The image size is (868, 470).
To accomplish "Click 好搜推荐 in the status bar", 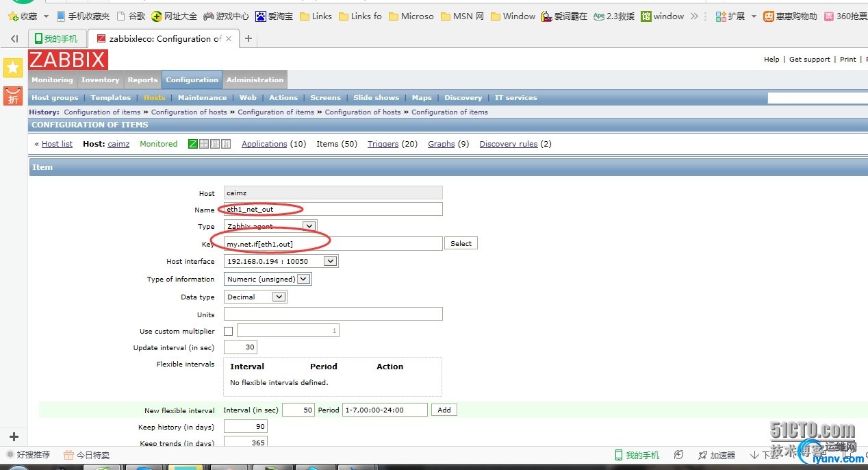I will pyautogui.click(x=28, y=455).
